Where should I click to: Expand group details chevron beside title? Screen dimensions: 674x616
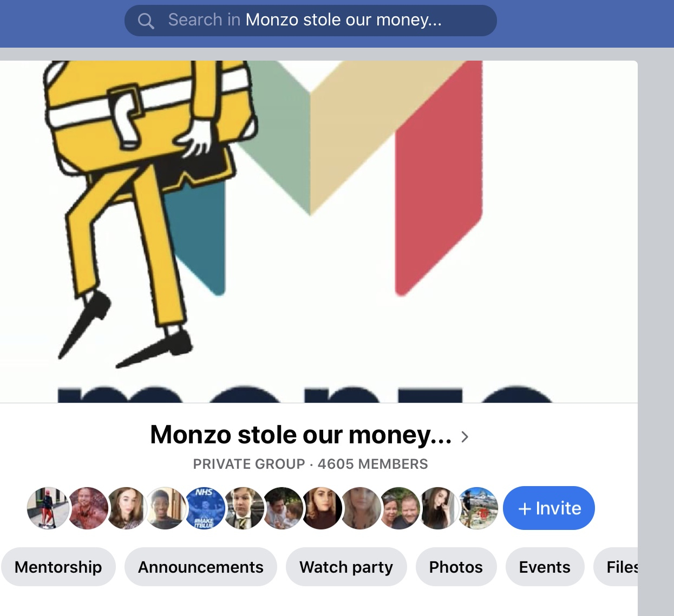[464, 437]
